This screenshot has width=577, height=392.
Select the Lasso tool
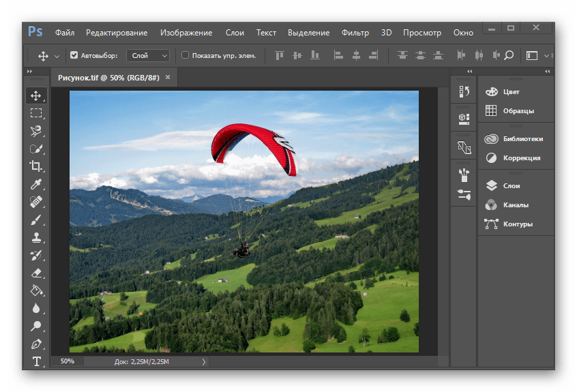pyautogui.click(x=35, y=131)
